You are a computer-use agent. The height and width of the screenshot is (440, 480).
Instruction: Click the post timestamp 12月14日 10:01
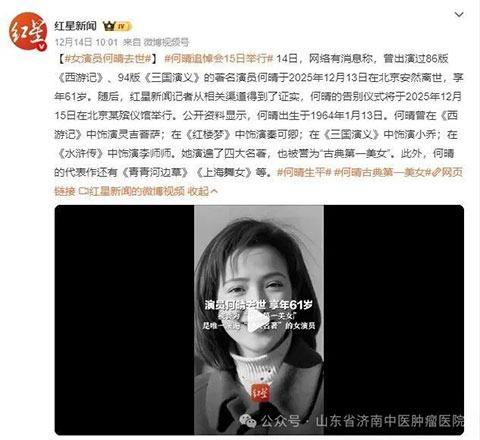click(86, 42)
